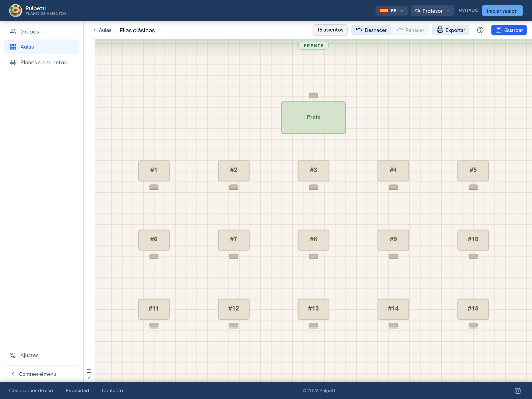Open Grupos in the sidebar
This screenshot has height=399, width=532.
[x=41, y=31]
